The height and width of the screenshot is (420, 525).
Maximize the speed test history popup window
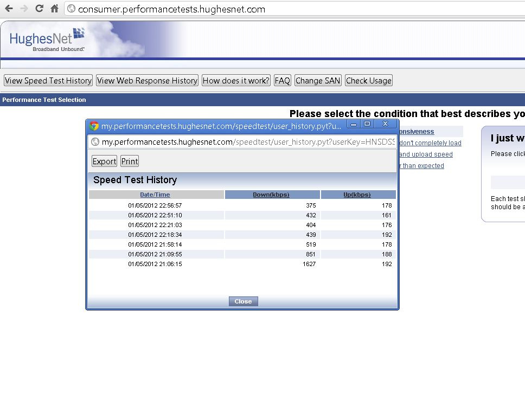tap(367, 124)
